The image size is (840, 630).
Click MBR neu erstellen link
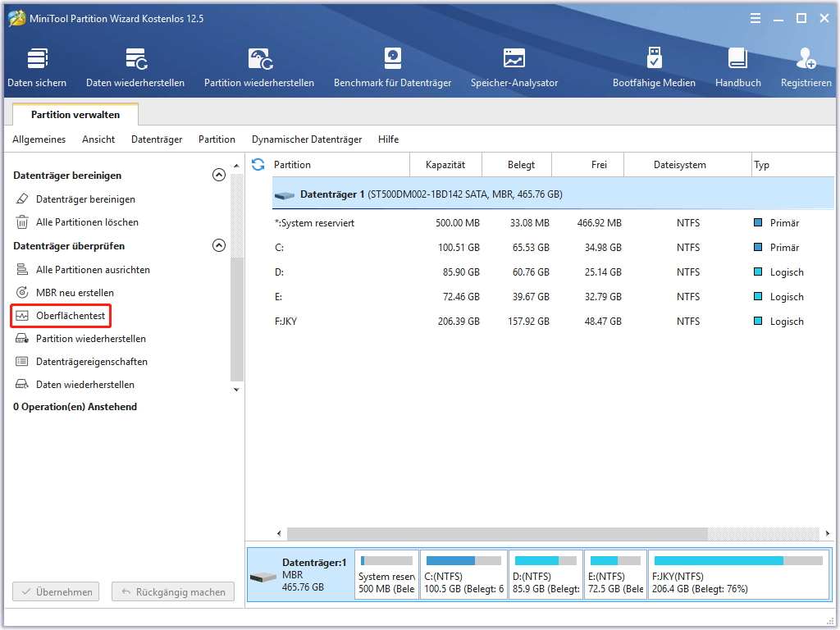pos(75,293)
